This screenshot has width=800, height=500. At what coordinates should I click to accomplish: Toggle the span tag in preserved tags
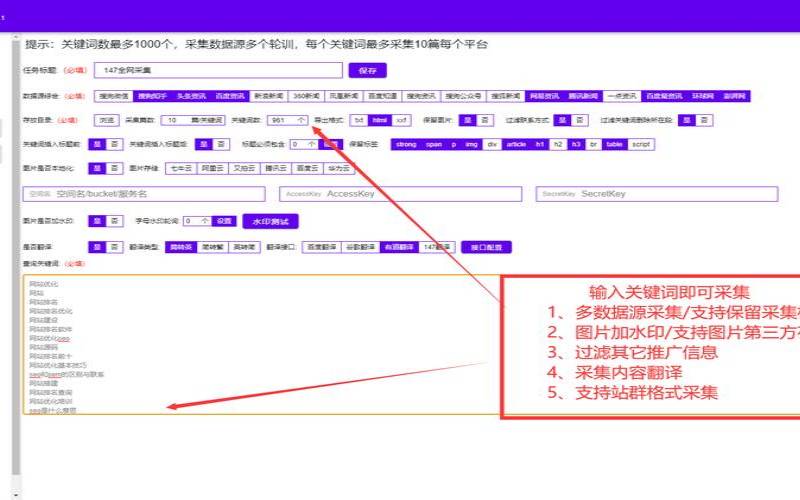click(x=434, y=144)
